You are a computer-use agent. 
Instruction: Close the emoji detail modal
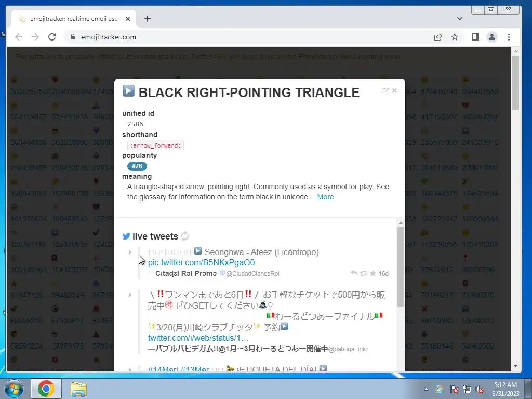394,90
